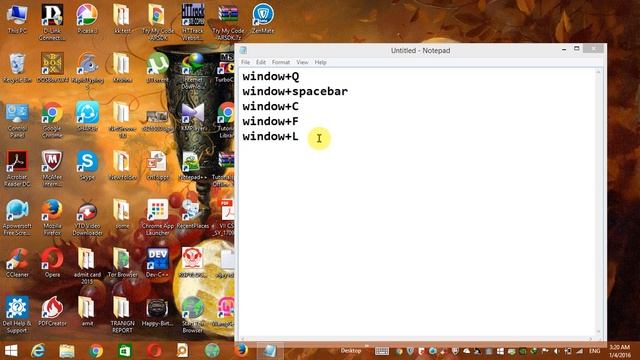Select the ZenMate desktop icon
640x360 pixels.
pyautogui.click(x=263, y=20)
